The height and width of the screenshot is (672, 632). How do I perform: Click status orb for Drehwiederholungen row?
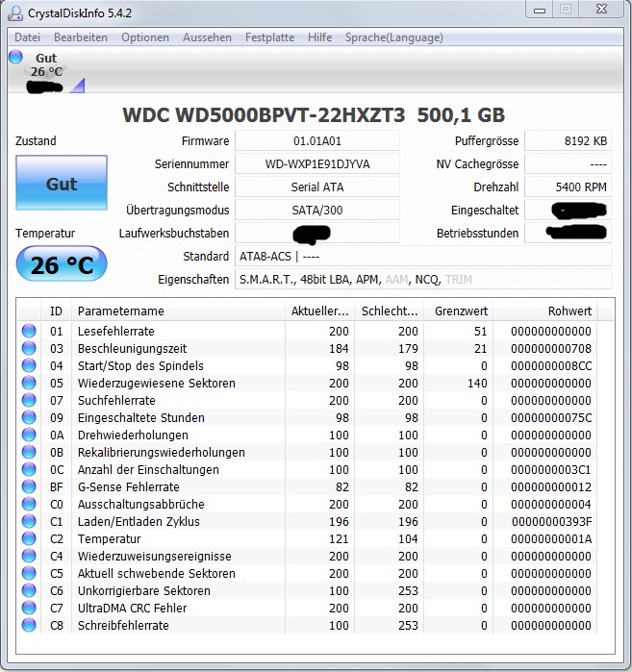(x=29, y=435)
